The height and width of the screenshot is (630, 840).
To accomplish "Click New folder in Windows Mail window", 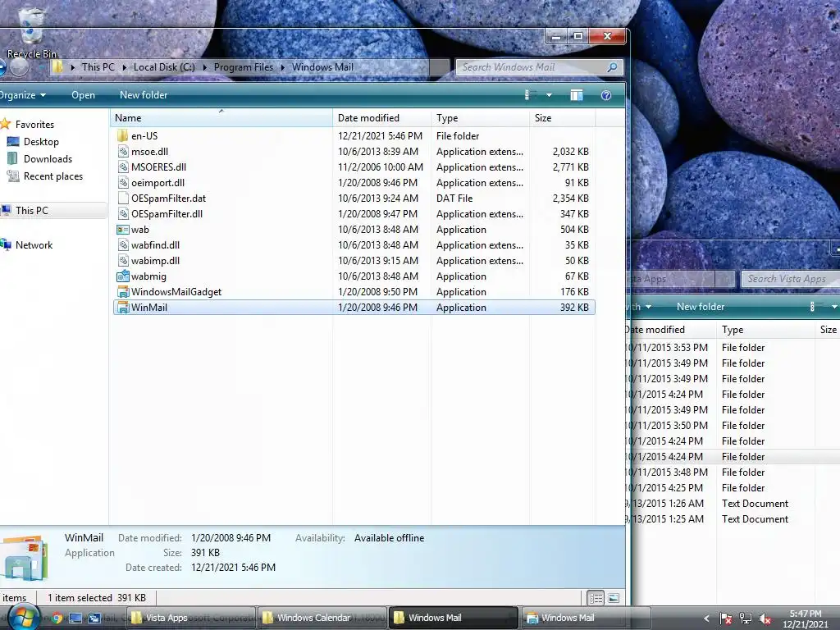I will [144, 95].
